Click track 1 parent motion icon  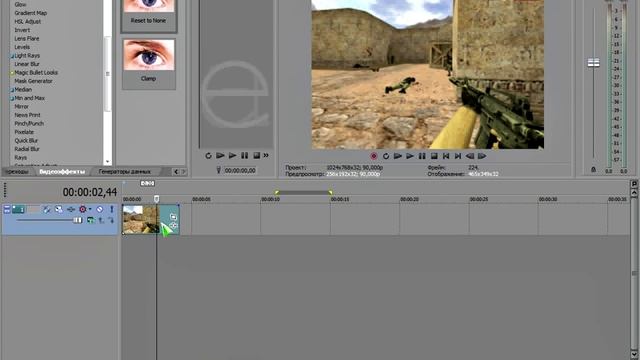tap(91, 220)
